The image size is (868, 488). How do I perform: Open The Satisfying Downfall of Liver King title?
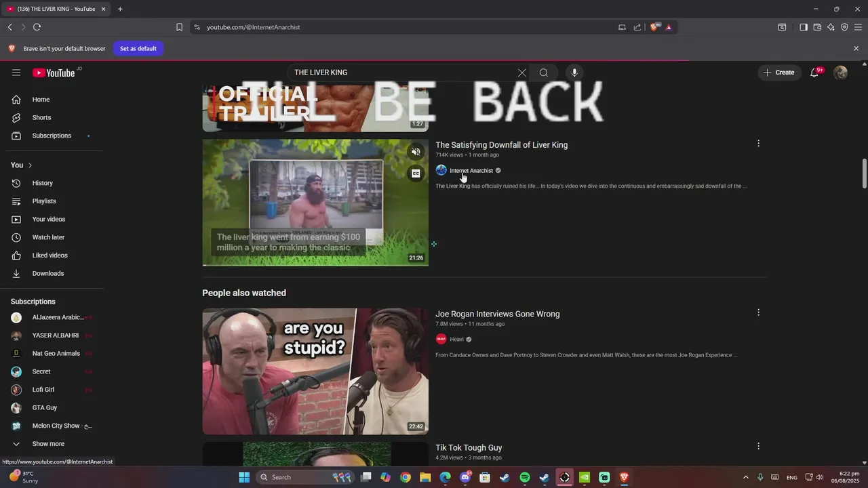point(501,145)
